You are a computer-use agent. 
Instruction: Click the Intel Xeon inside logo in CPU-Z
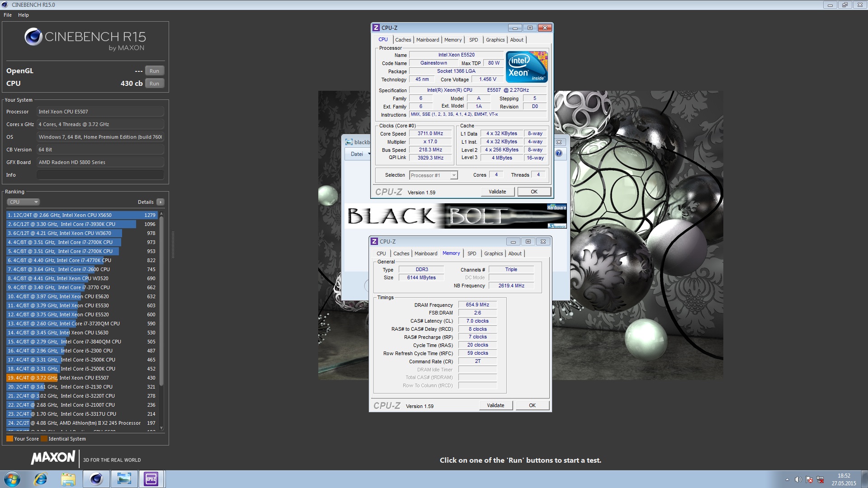[526, 66]
